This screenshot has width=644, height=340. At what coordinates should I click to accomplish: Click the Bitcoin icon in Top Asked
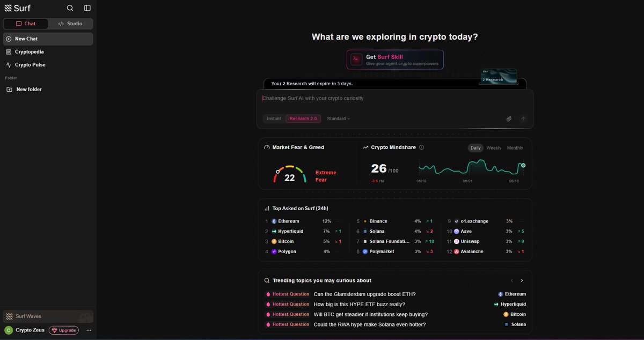click(x=274, y=242)
